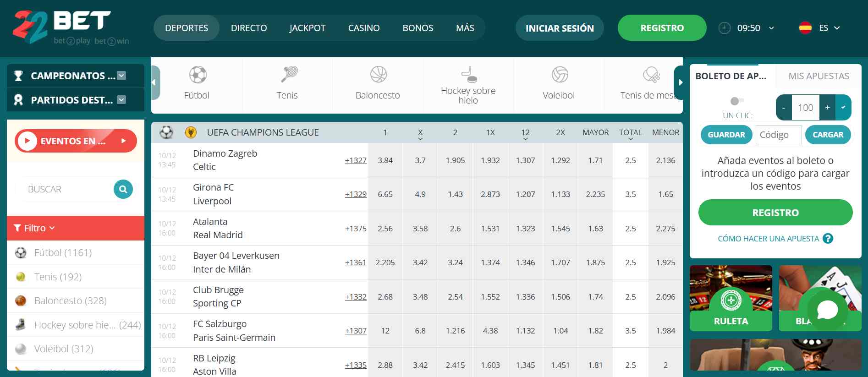Select odds 6.65 for Girona FC win
The image size is (868, 377).
point(385,194)
